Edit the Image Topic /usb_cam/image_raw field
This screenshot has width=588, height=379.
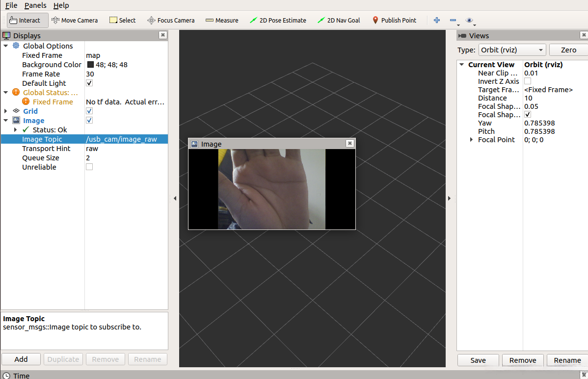tap(126, 139)
